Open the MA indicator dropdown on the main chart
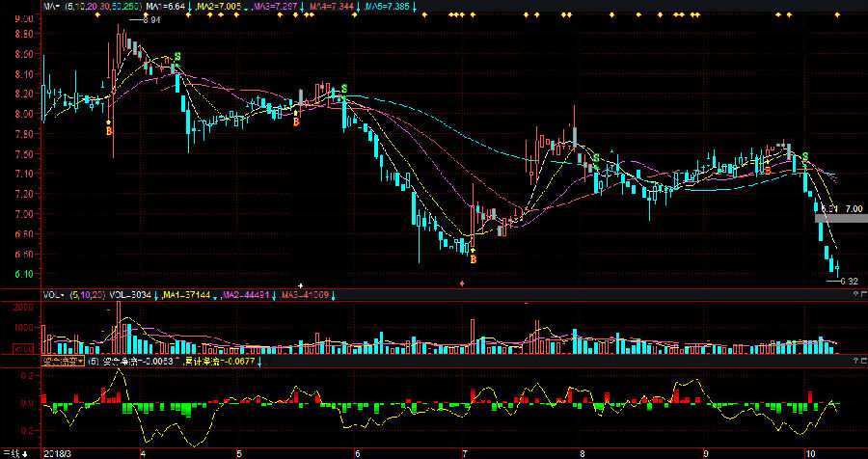The height and width of the screenshot is (459, 868). (x=53, y=7)
